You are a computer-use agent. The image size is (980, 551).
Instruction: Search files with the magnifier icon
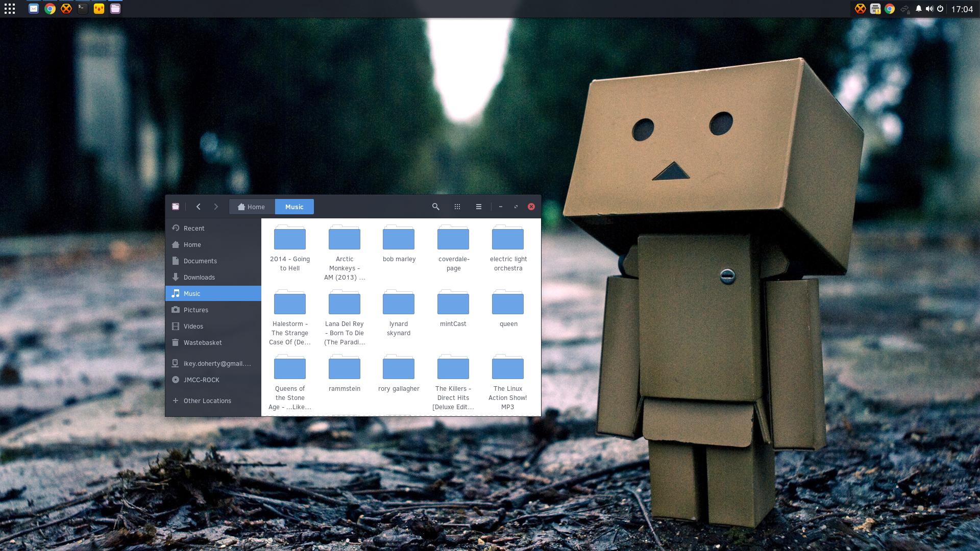436,207
